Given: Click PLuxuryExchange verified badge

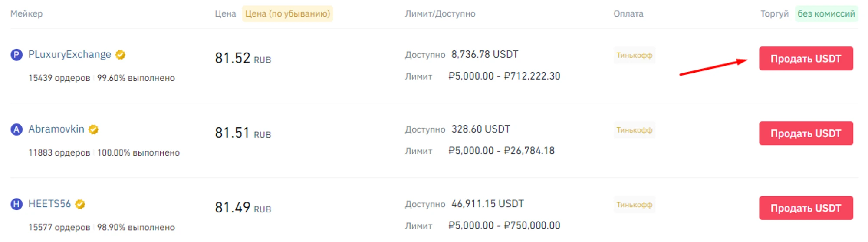Looking at the screenshot, I should click(x=121, y=55).
